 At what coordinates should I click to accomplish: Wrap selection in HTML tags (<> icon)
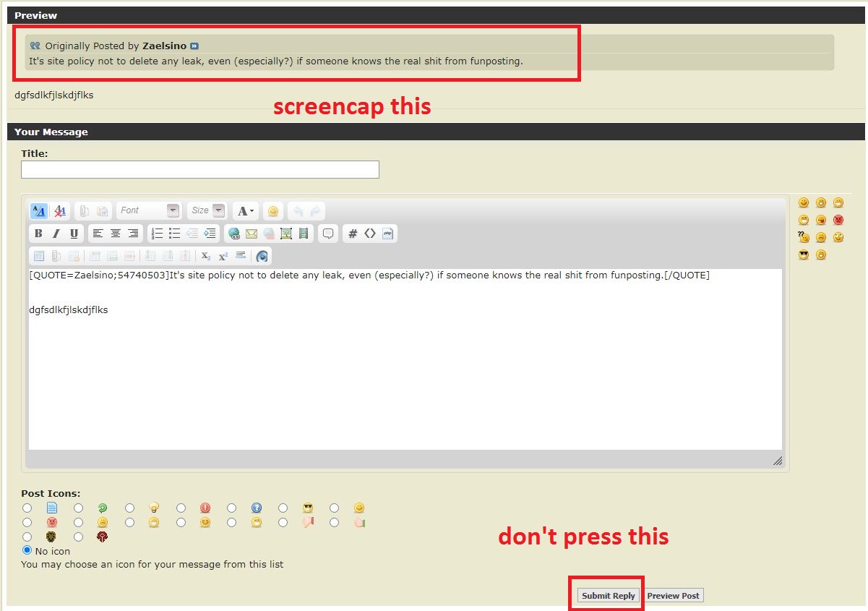click(370, 234)
